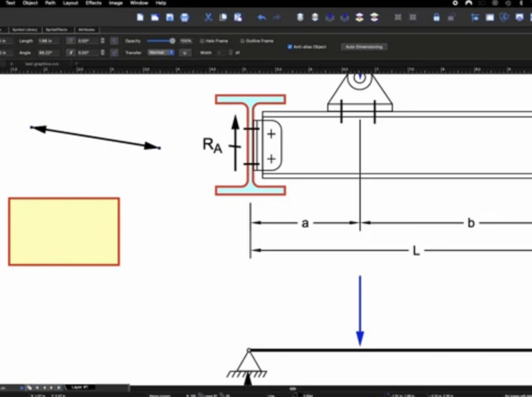532x397 pixels.
Task: Open the Image menu
Action: (x=116, y=3)
